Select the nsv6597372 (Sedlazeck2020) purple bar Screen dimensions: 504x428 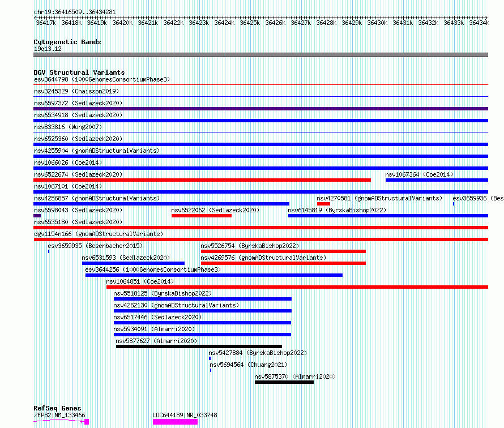[260, 109]
